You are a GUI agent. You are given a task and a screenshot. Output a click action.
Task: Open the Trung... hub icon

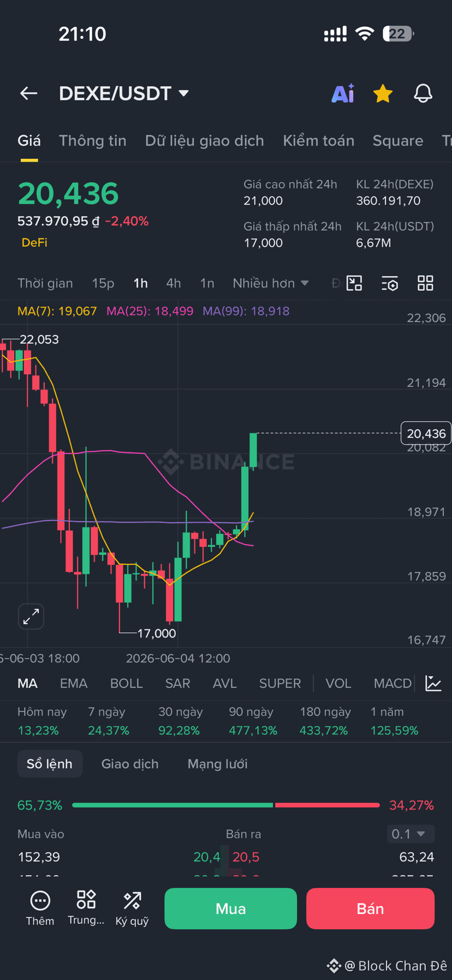86,909
